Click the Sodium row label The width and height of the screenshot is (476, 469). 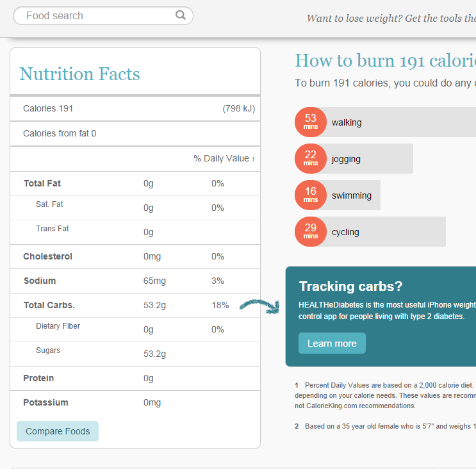click(x=40, y=281)
